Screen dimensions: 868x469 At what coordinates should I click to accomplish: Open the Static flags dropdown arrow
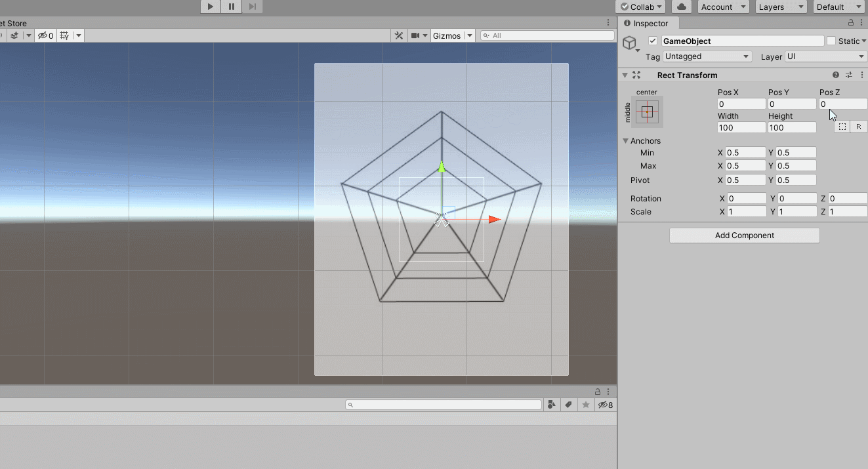point(864,41)
